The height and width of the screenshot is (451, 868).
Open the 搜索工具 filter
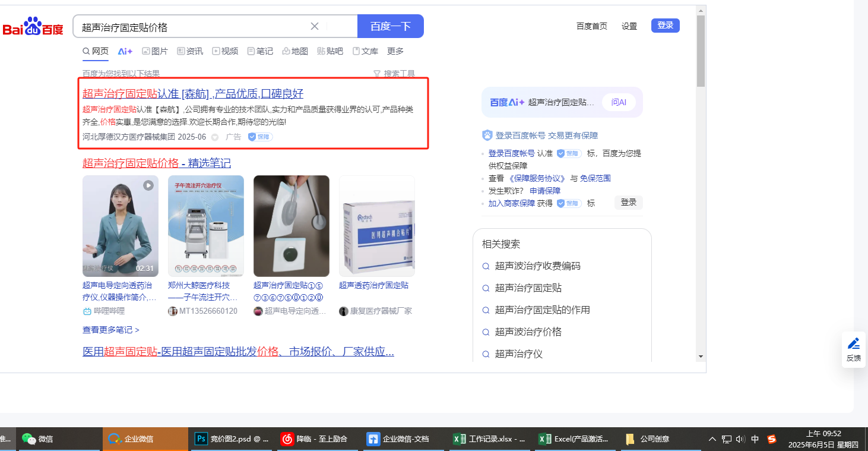click(x=394, y=74)
